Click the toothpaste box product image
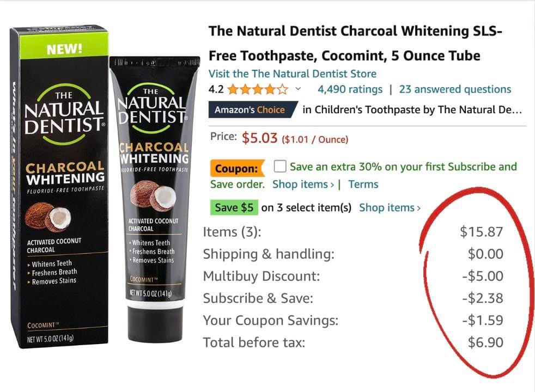Image resolution: width=535 pixels, height=392 pixels. [60, 186]
